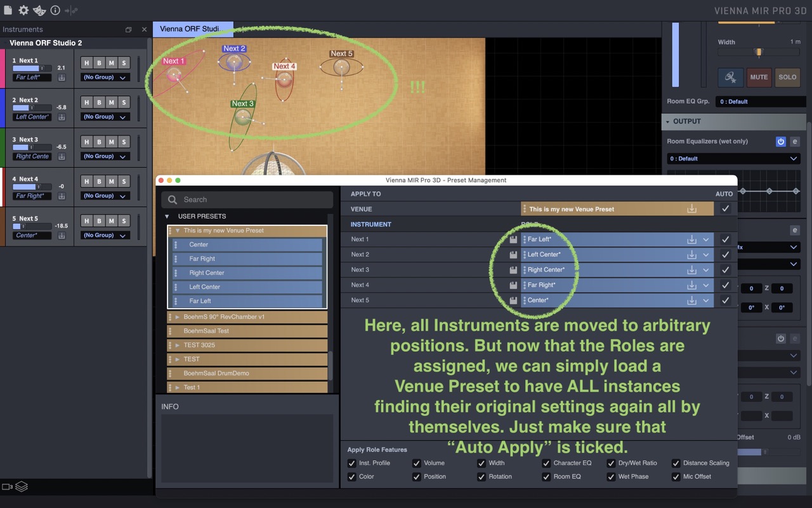Undock the Instruments panel with the pop-out icon
The image size is (812, 508).
[x=128, y=30]
